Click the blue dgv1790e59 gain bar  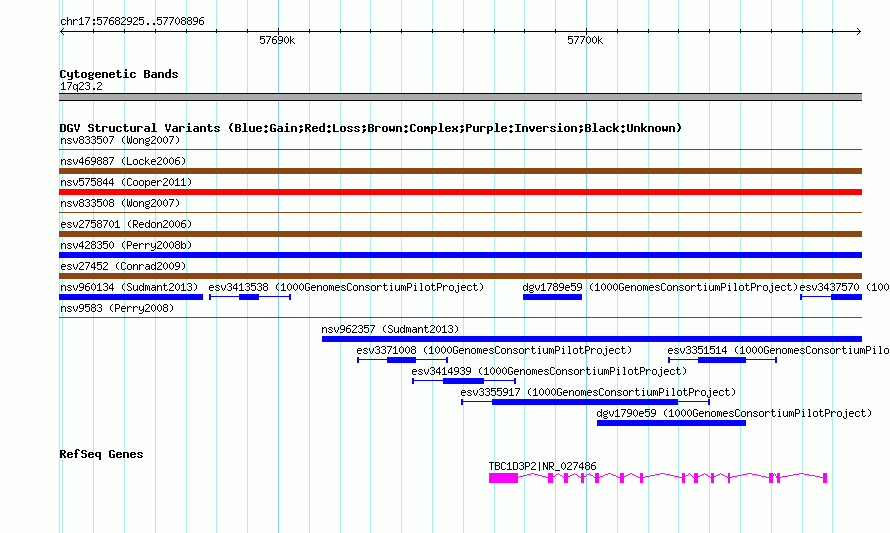[x=671, y=423]
